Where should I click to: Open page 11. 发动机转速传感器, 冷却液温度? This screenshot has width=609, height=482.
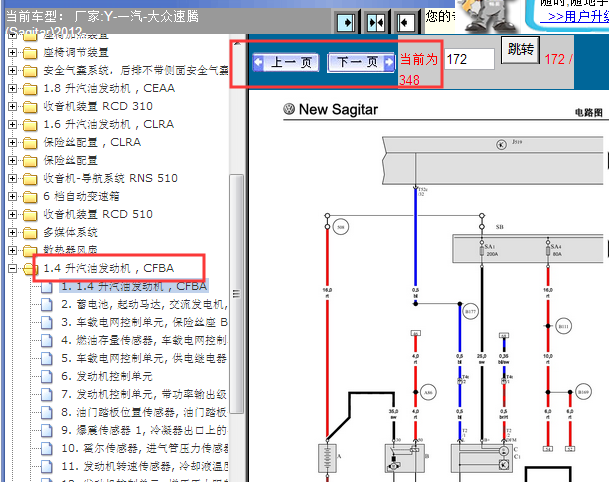pos(144,466)
